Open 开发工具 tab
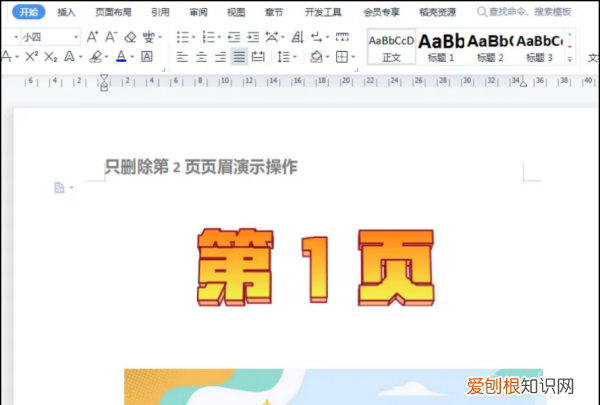This screenshot has height=405, width=600. 323,12
